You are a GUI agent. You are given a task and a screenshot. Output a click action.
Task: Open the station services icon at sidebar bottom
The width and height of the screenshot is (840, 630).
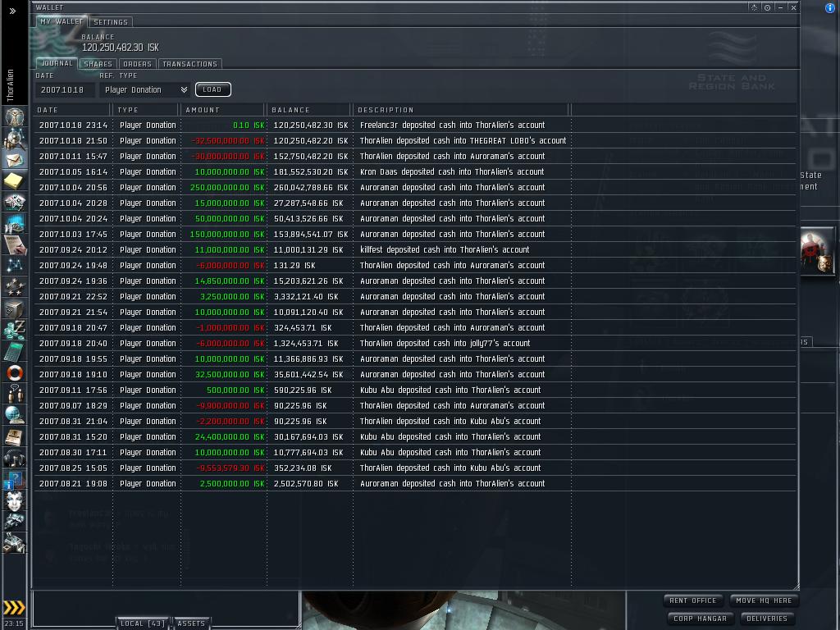coord(15,543)
